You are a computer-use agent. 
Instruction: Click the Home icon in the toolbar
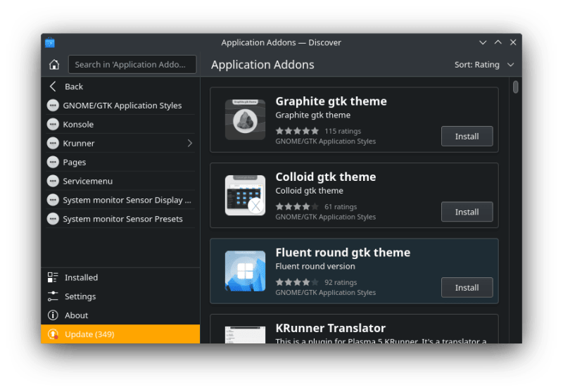(54, 65)
